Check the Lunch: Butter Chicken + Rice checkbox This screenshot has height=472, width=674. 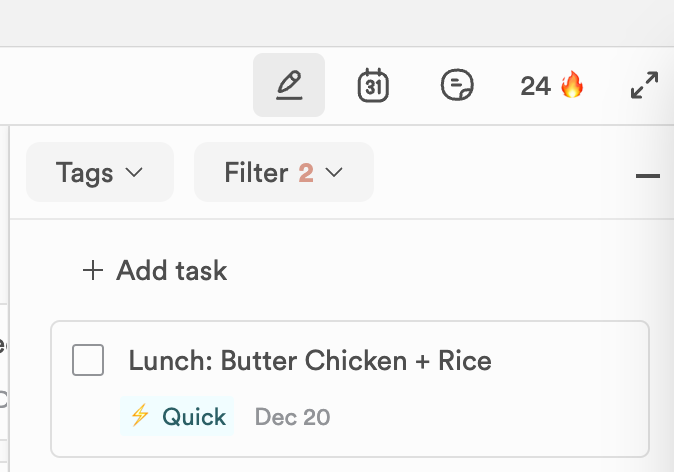[x=88, y=360]
